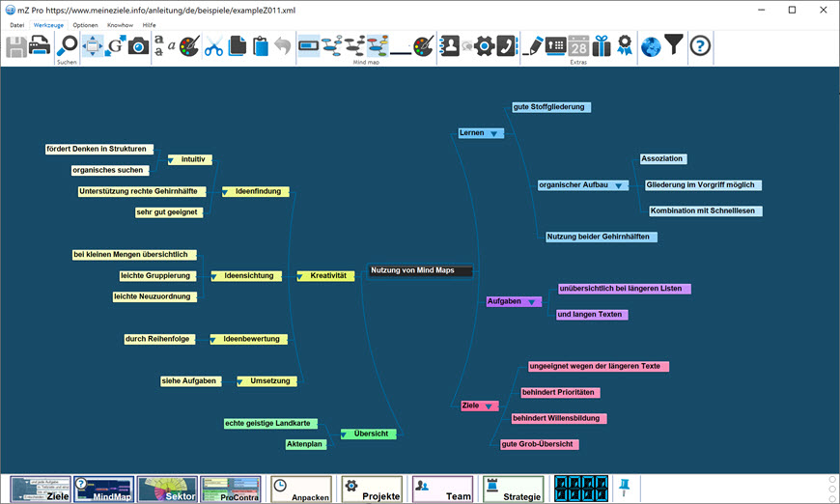Take a snapshot with the camera icon

click(139, 45)
